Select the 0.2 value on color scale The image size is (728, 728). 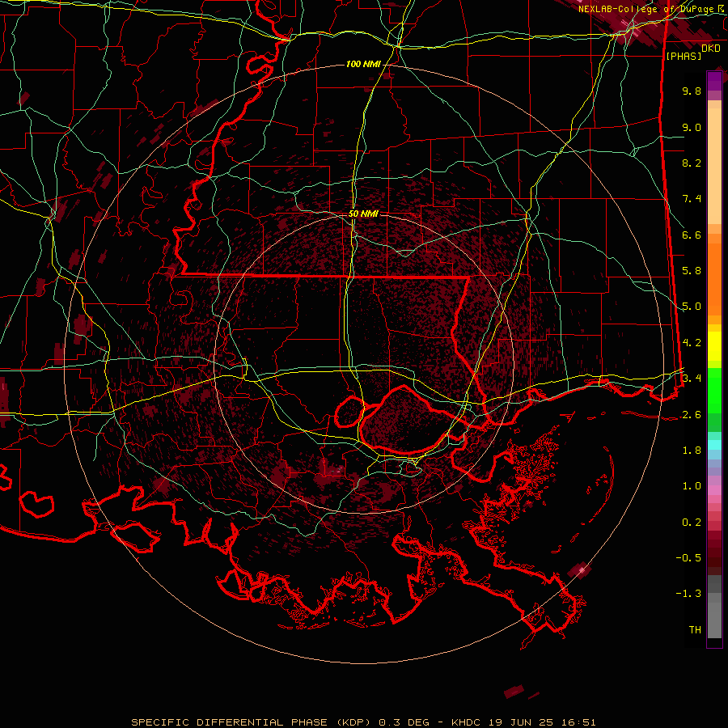tap(692, 523)
